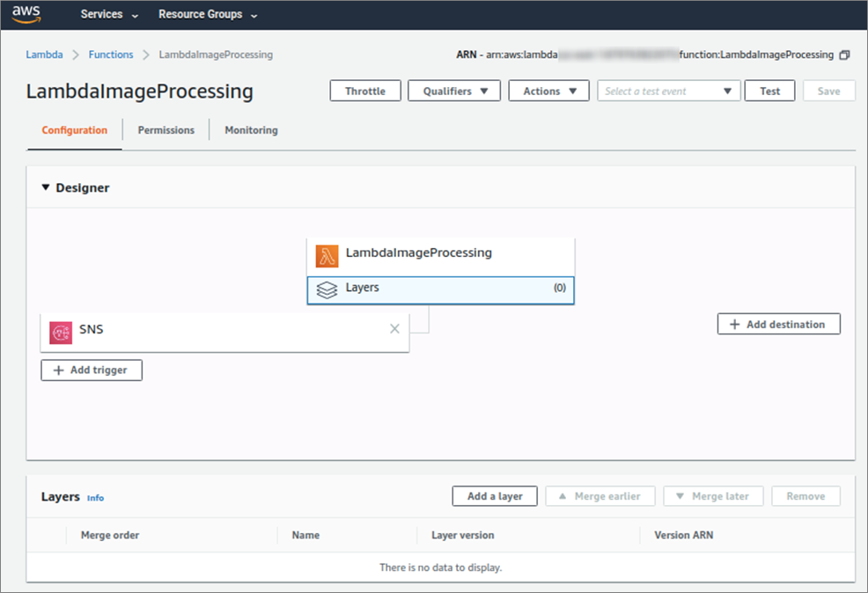Select the SNS trigger icon
This screenshot has width=868, height=593.
tap(61, 329)
